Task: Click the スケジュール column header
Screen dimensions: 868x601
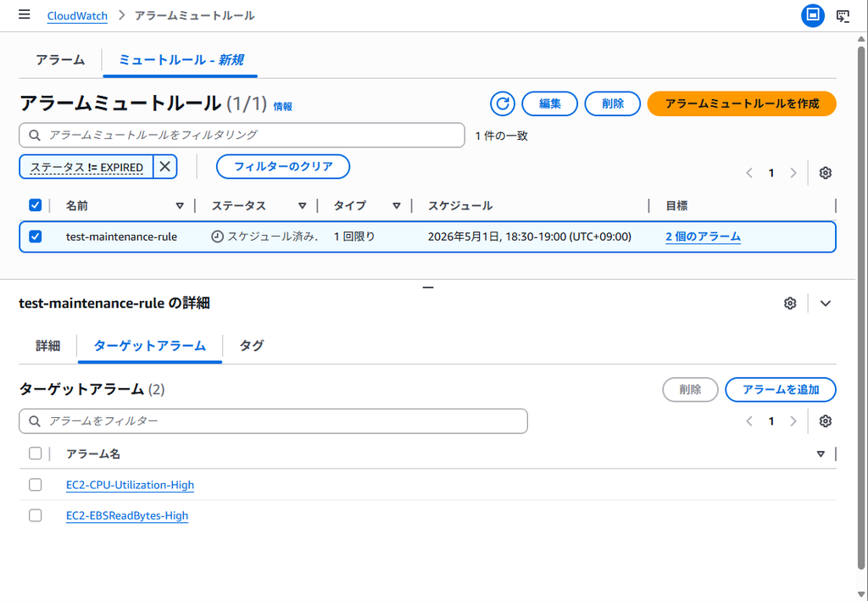Action: pyautogui.click(x=460, y=206)
